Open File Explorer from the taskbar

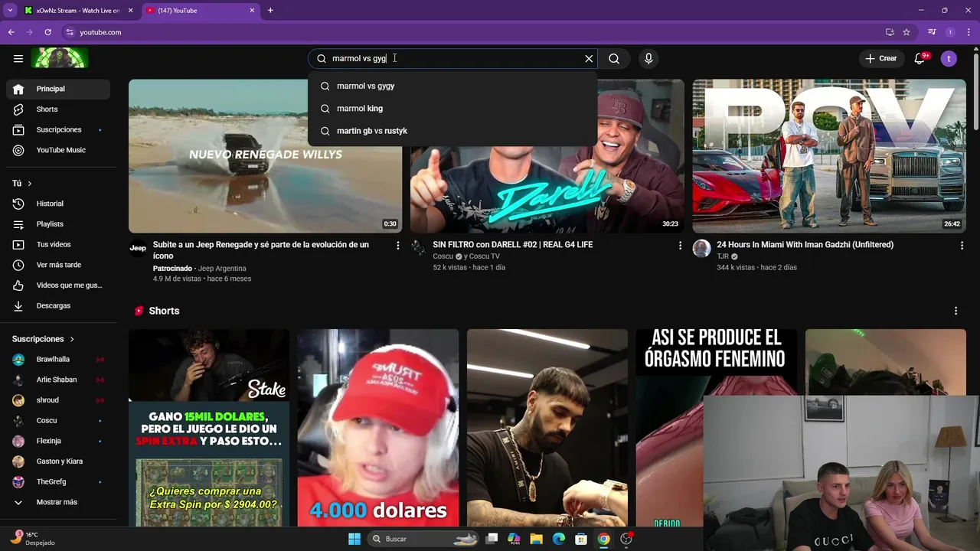point(536,539)
